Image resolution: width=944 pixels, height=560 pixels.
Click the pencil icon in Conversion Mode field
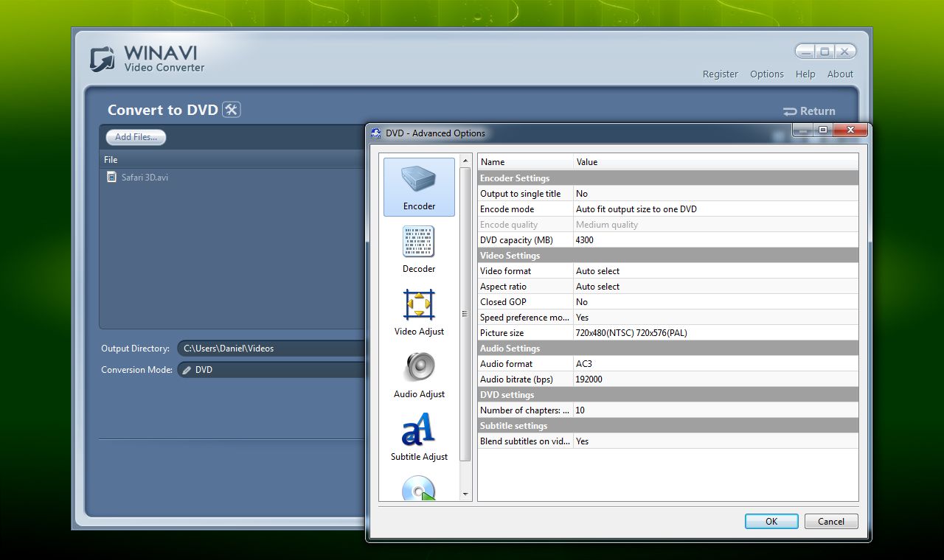tap(187, 370)
